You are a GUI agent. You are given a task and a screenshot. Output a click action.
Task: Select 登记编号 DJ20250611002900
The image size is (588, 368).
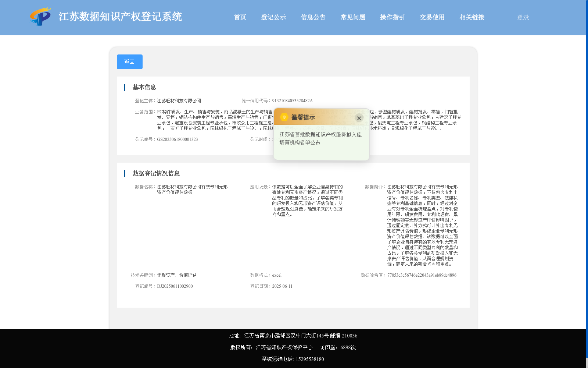click(175, 286)
